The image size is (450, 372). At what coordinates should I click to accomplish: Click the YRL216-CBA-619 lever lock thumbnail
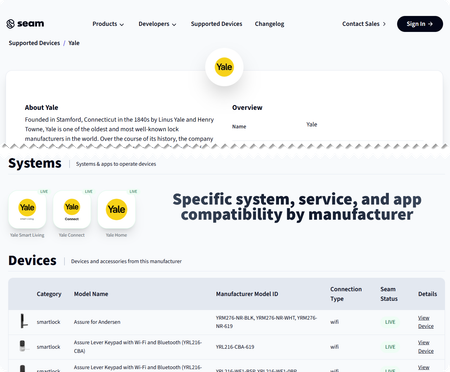click(23, 346)
